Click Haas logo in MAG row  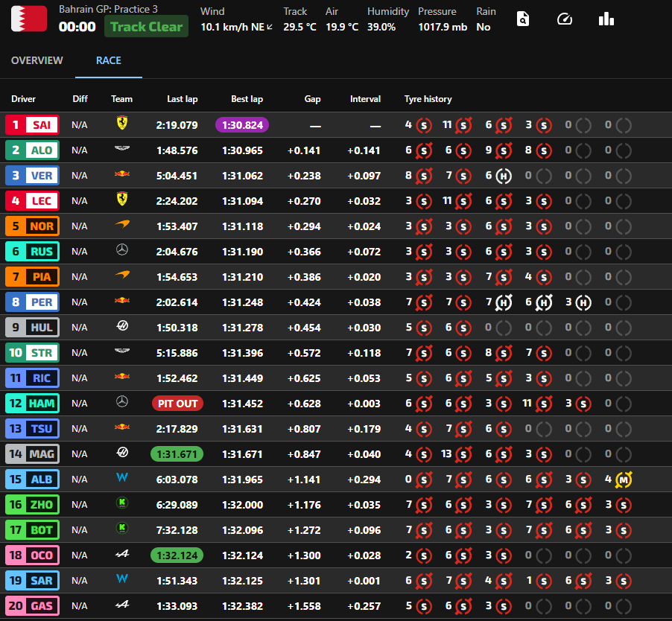pyautogui.click(x=122, y=452)
